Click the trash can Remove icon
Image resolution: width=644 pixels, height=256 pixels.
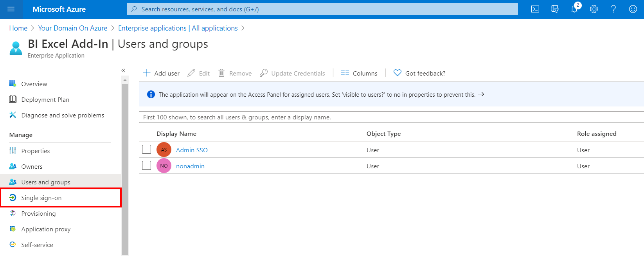pos(221,73)
